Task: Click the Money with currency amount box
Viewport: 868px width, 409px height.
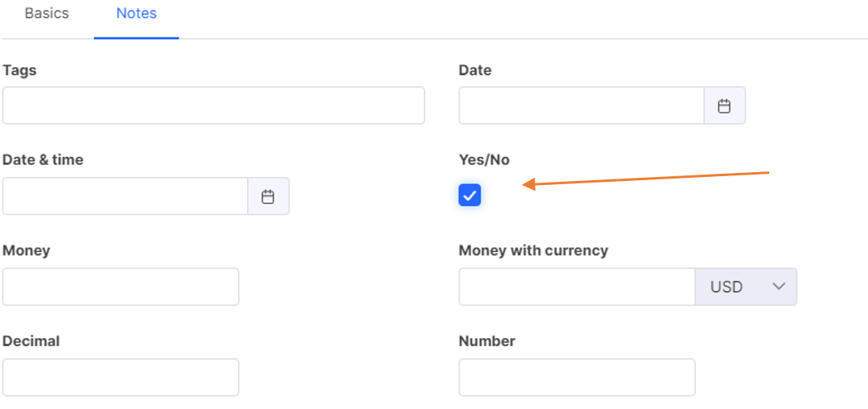Action: (576, 287)
